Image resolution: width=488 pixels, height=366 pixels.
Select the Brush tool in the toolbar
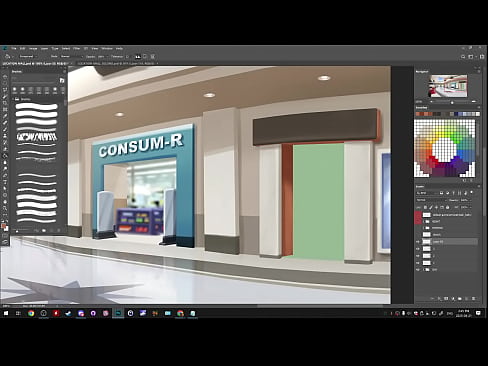5,129
